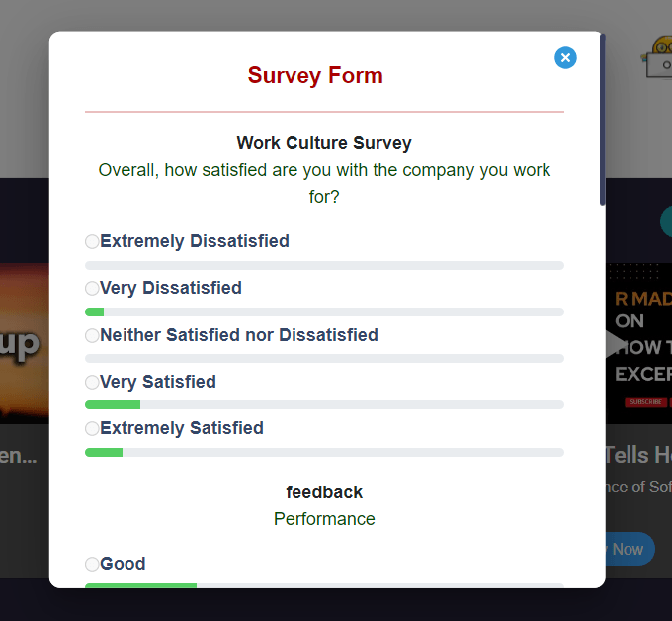Select the Very Satisfied radio button

tap(92, 382)
